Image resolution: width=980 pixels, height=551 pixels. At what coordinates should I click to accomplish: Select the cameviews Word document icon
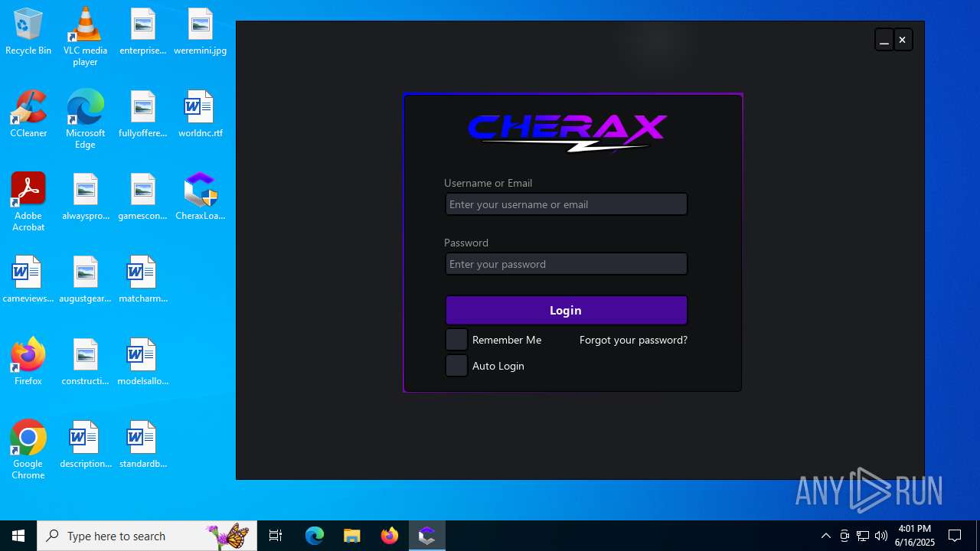[x=28, y=280]
